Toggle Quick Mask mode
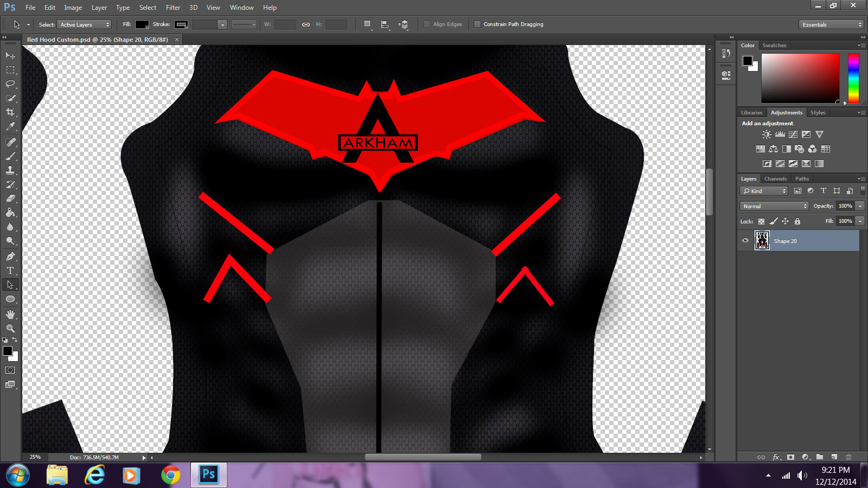The image size is (868, 488). pyautogui.click(x=10, y=370)
